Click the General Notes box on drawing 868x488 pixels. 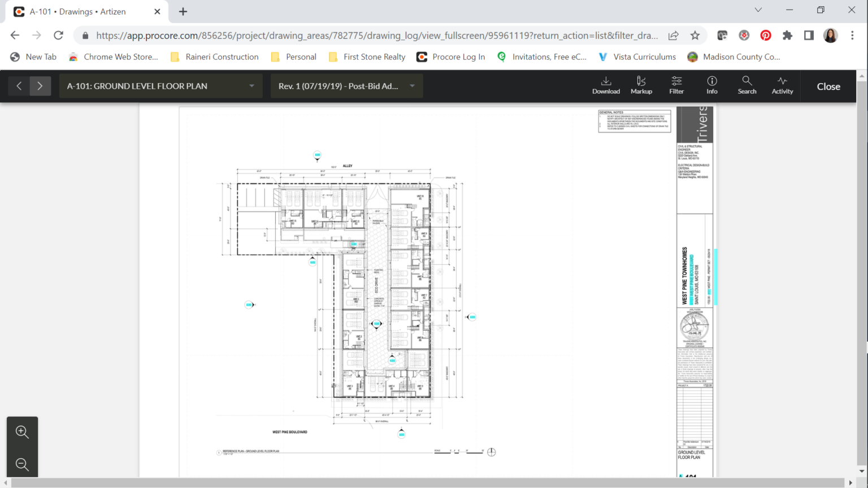coord(635,121)
